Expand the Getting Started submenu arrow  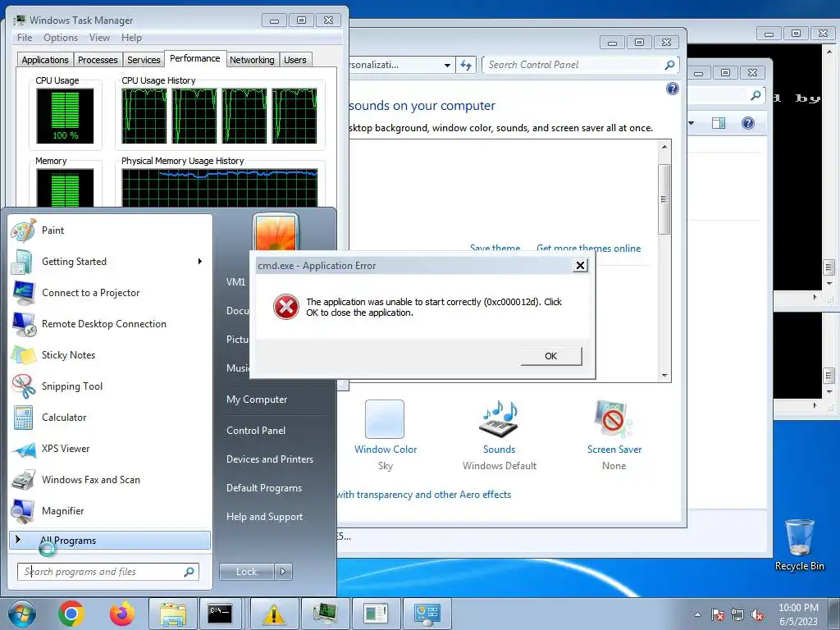[x=200, y=262]
